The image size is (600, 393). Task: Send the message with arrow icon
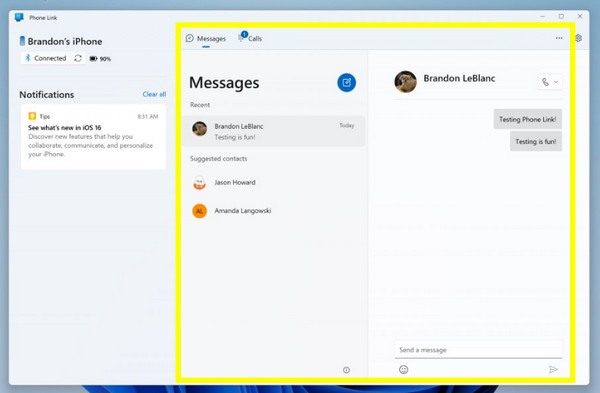coord(553,369)
